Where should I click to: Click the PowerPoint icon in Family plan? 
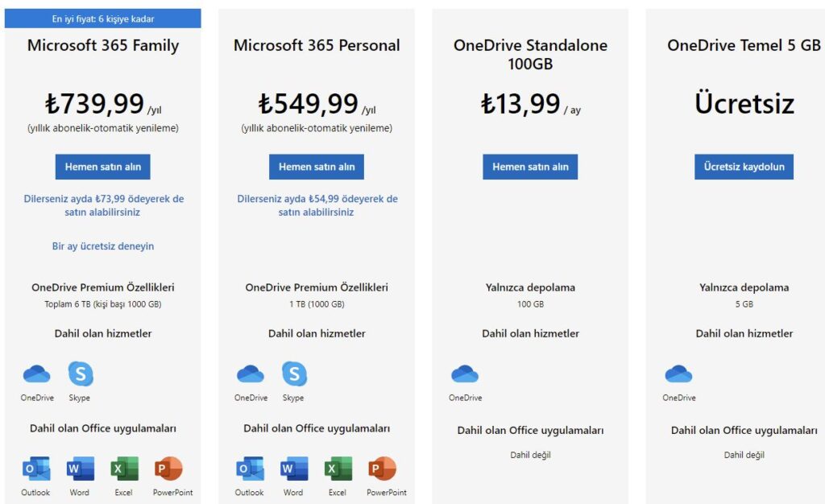click(168, 469)
